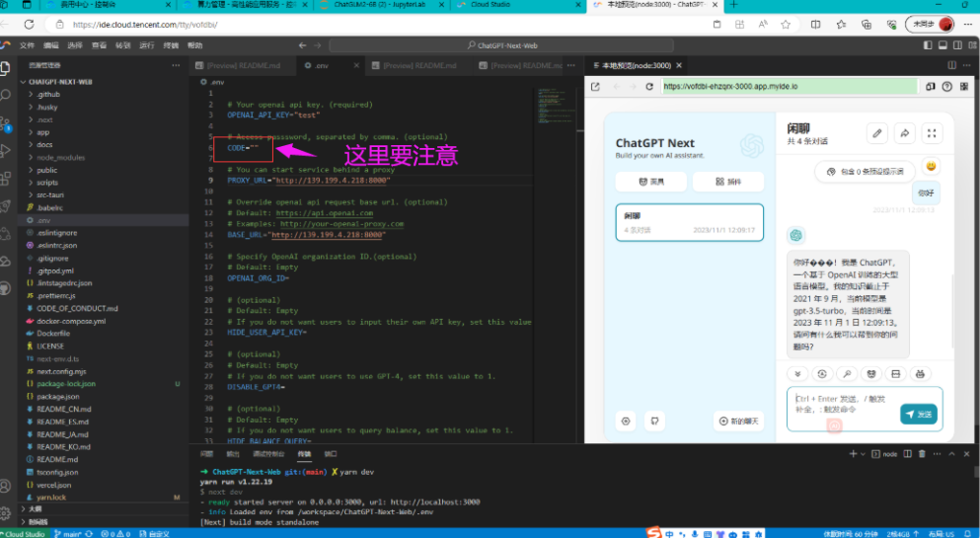This screenshot has height=538, width=980.
Task: Click the mask icon in chat action row
Action: (x=871, y=374)
